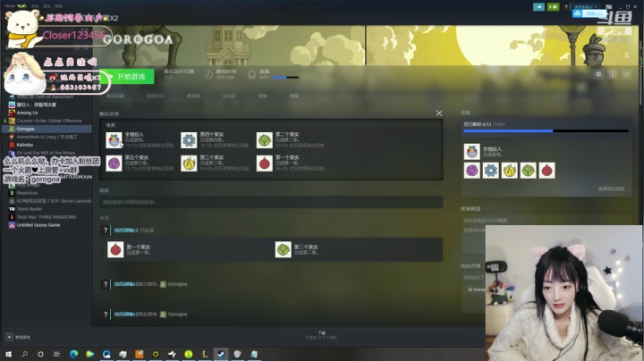Open the downloads status at bottom center
This screenshot has height=361, width=644.
pos(322,335)
